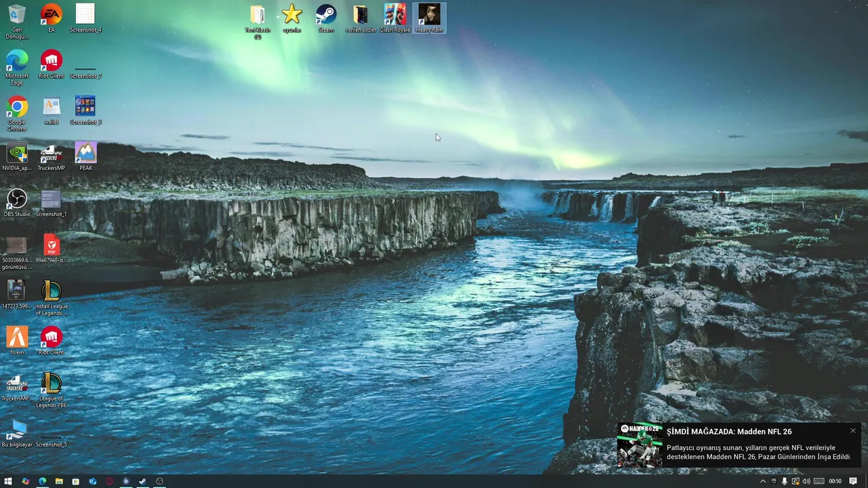Click the microphone tray icon
This screenshot has width=868, height=488.
point(785,481)
